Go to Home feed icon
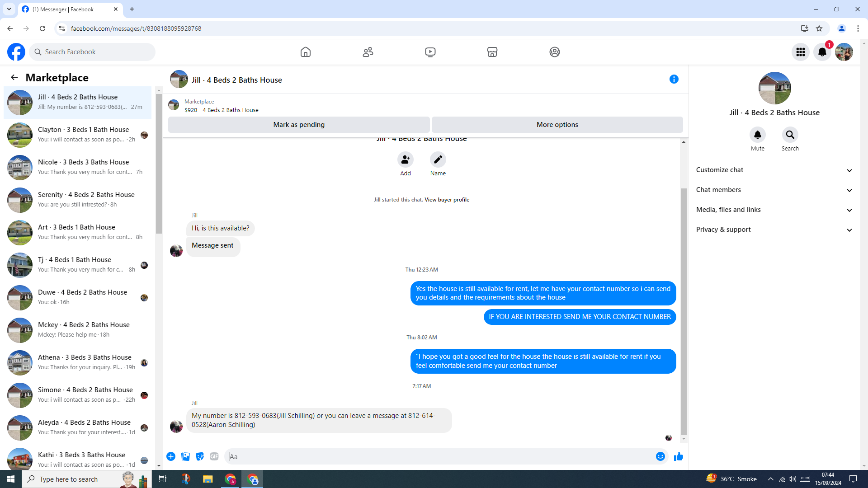Viewport: 868px width, 488px height. pos(306,52)
